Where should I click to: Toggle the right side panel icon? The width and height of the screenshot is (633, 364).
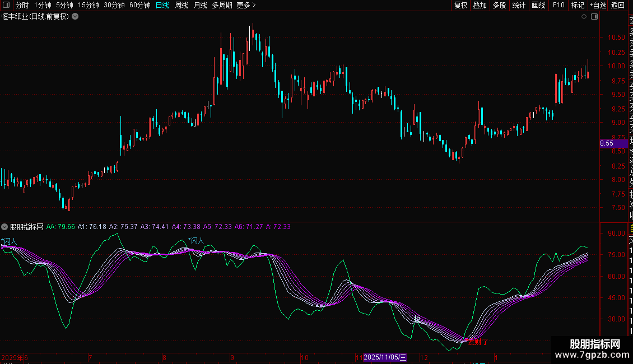pyautogui.click(x=594, y=17)
